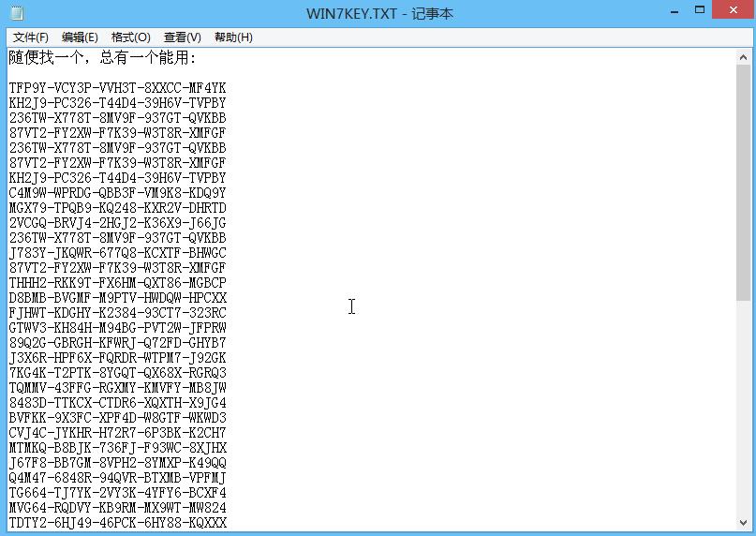Open the 文件(F) menu
The image size is (756, 536).
click(x=30, y=37)
